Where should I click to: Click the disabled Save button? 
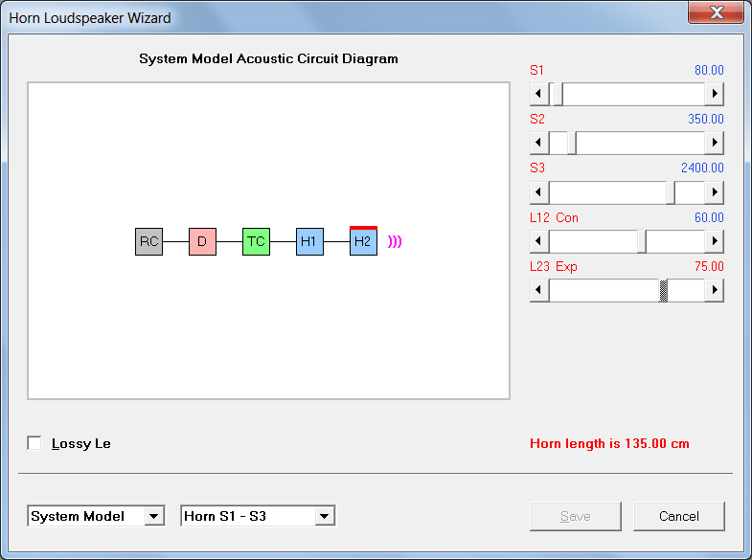click(576, 516)
